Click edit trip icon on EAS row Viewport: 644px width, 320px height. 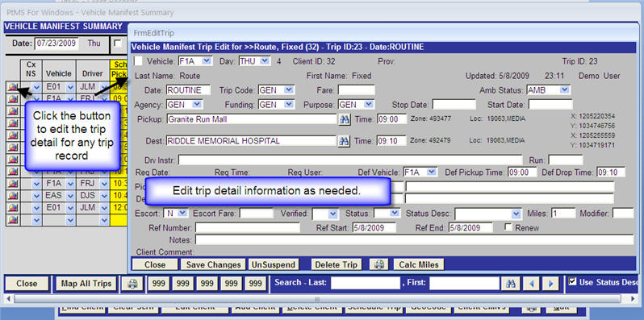tap(12, 195)
